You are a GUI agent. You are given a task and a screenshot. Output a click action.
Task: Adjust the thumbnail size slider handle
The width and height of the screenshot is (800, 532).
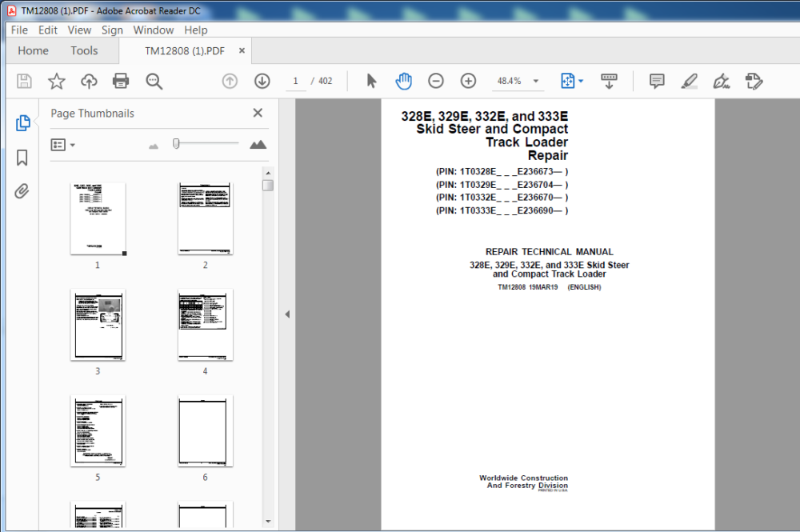click(176, 144)
